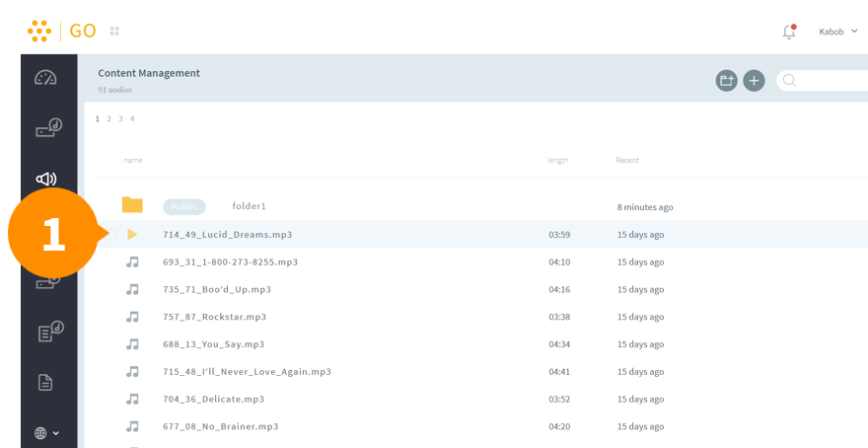868x448 pixels.
Task: Open the document icon in sidebar
Action: [45, 382]
